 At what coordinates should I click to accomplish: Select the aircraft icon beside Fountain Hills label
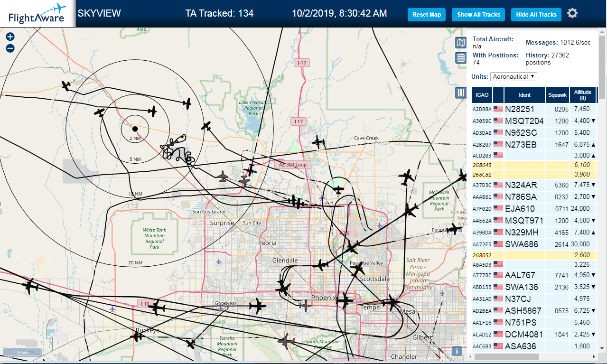click(454, 230)
